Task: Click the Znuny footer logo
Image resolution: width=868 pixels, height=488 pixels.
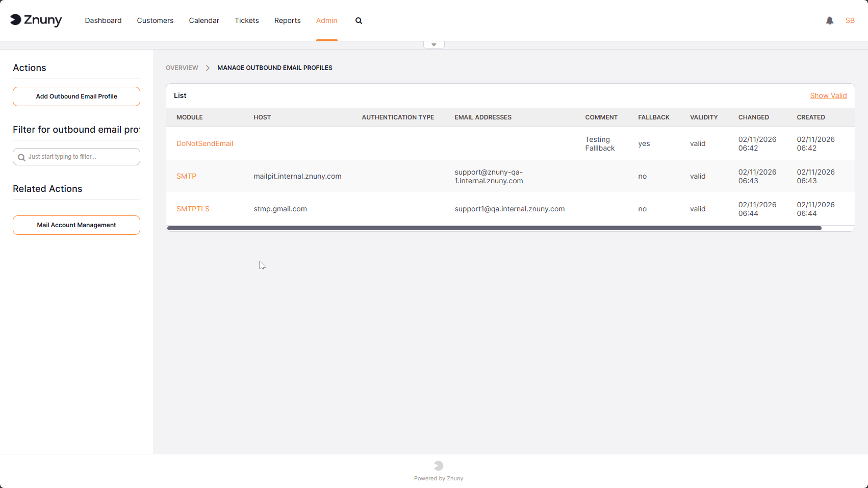Action: pyautogui.click(x=438, y=466)
